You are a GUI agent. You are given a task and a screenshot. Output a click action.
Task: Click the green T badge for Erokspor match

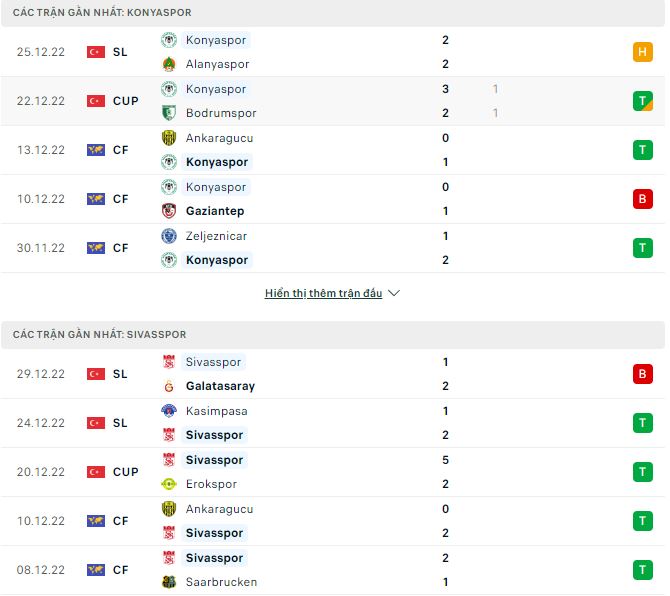point(642,472)
